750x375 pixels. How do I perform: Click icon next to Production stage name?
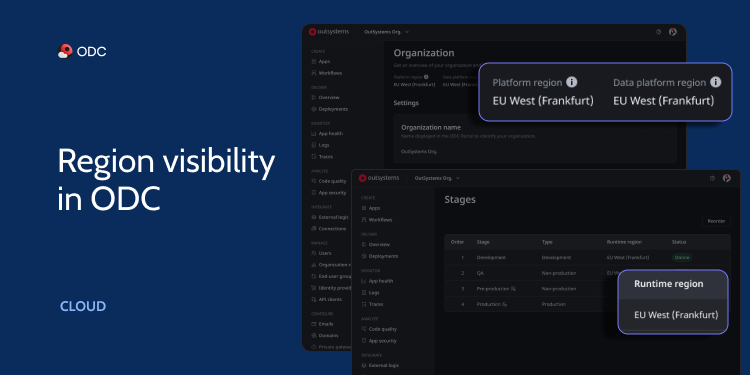[x=505, y=304]
